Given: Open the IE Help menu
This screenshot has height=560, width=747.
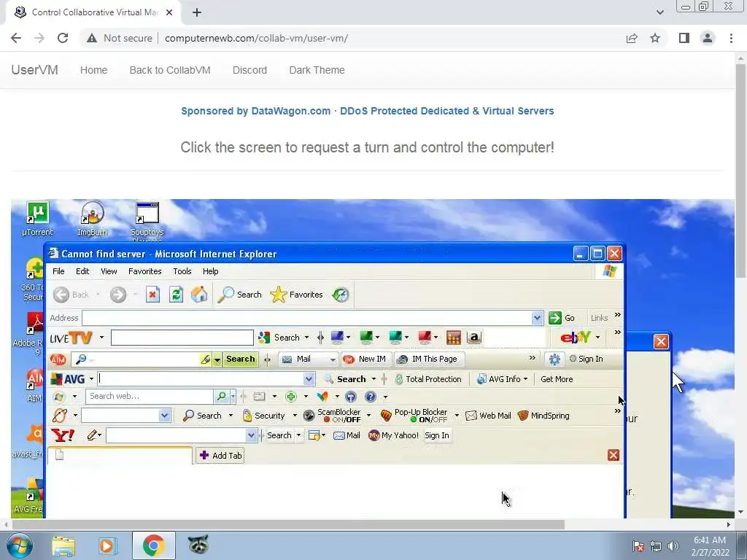Looking at the screenshot, I should (x=210, y=271).
